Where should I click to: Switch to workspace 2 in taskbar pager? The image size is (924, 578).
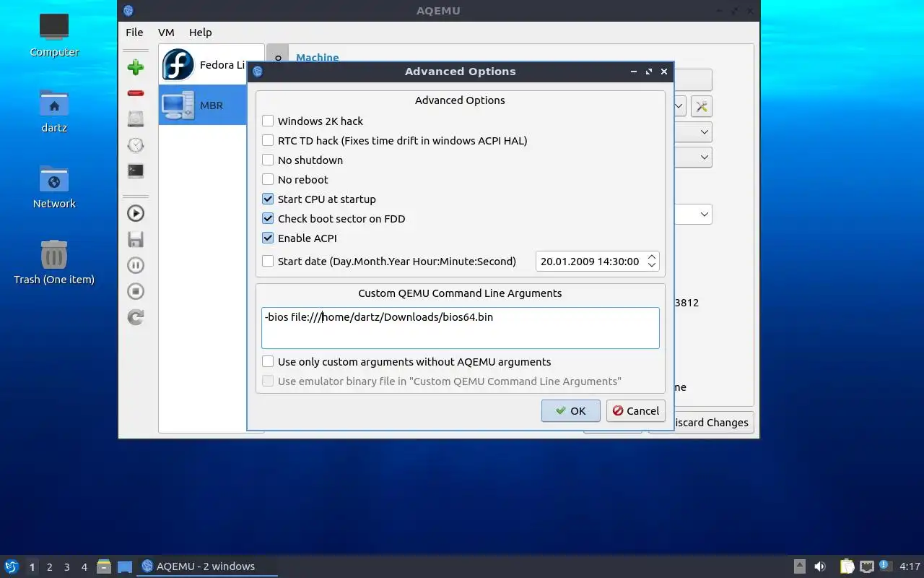click(x=50, y=567)
